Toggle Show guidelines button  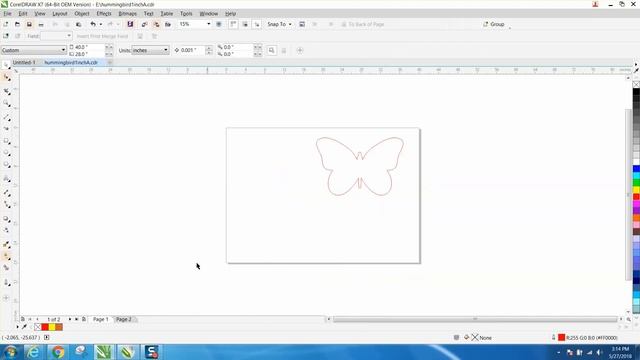257,24
